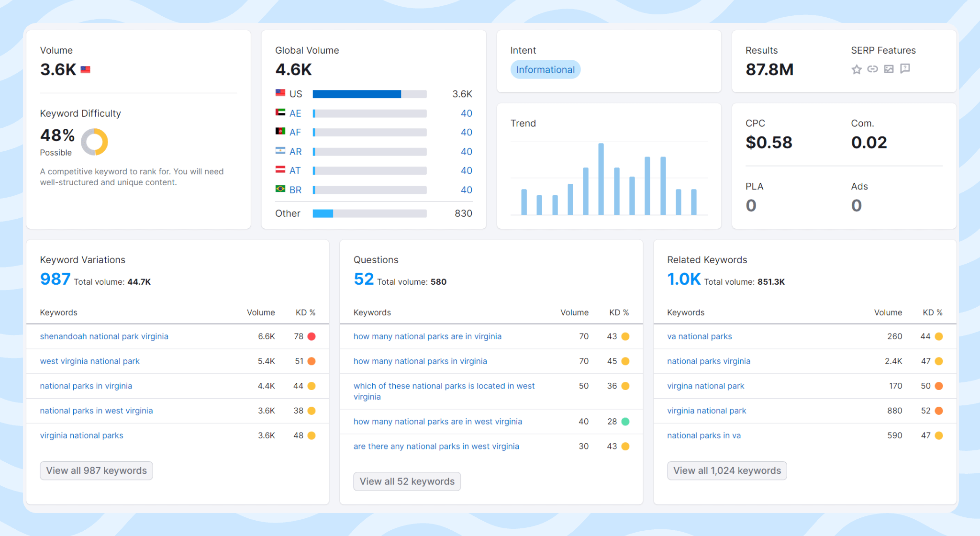This screenshot has height=536, width=980.
Task: Click View all 987 keywords button
Action: tap(96, 470)
